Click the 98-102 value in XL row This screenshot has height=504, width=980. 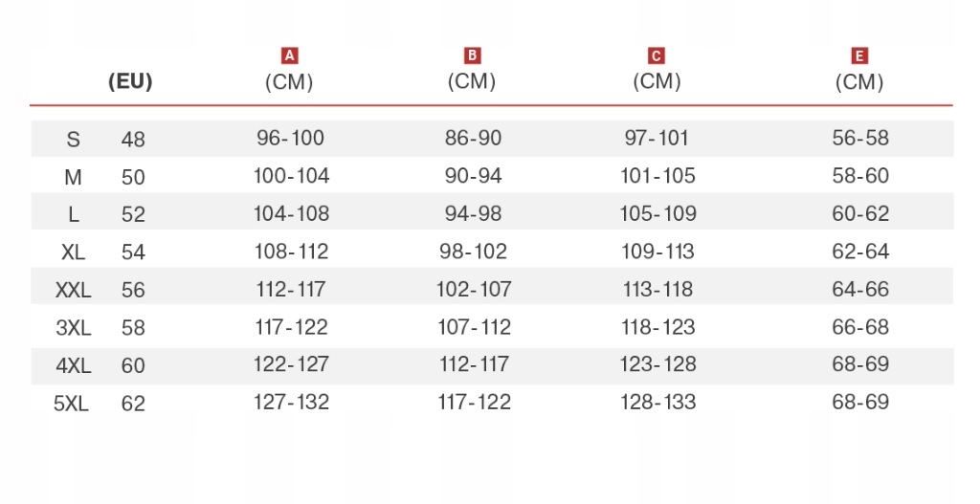point(473,252)
